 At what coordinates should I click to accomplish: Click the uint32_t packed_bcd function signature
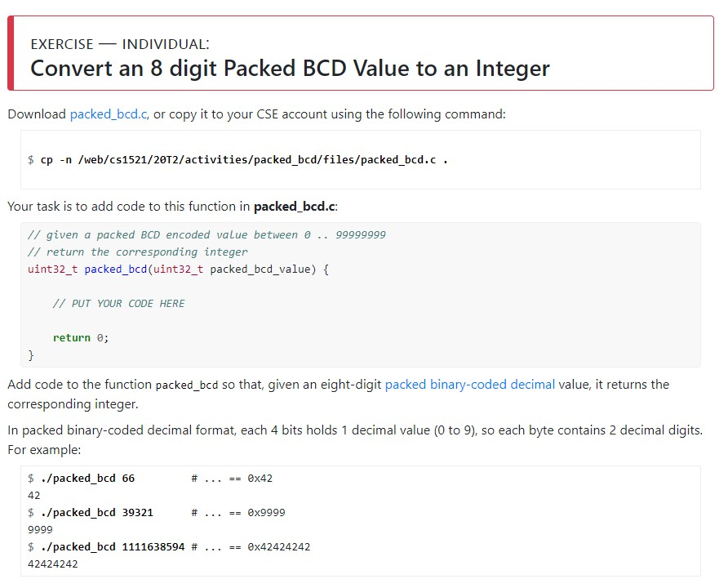(x=178, y=269)
